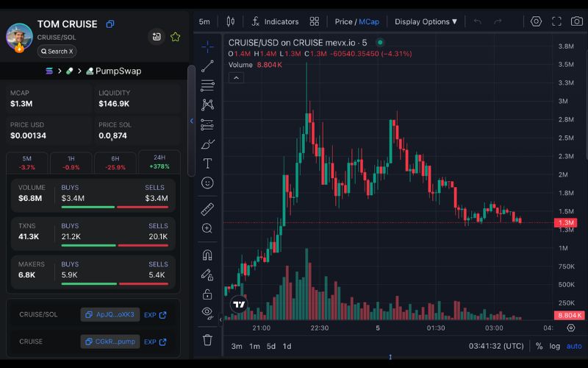Open EXP link for CRUISE token
This screenshot has width=588, height=368.
(155, 342)
